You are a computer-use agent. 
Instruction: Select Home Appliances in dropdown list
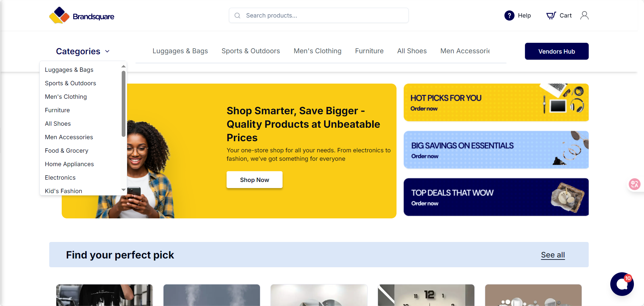coord(69,164)
